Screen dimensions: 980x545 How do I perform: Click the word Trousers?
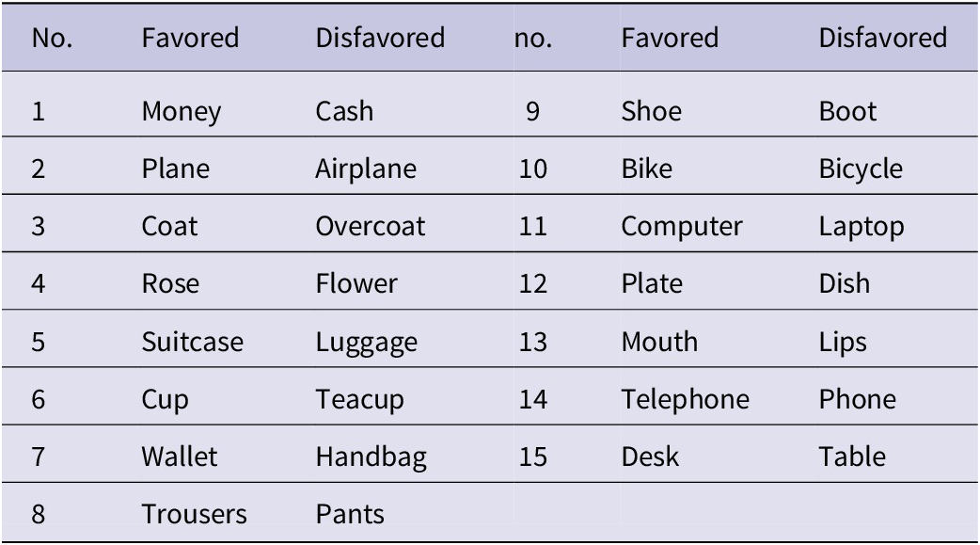[x=195, y=514]
